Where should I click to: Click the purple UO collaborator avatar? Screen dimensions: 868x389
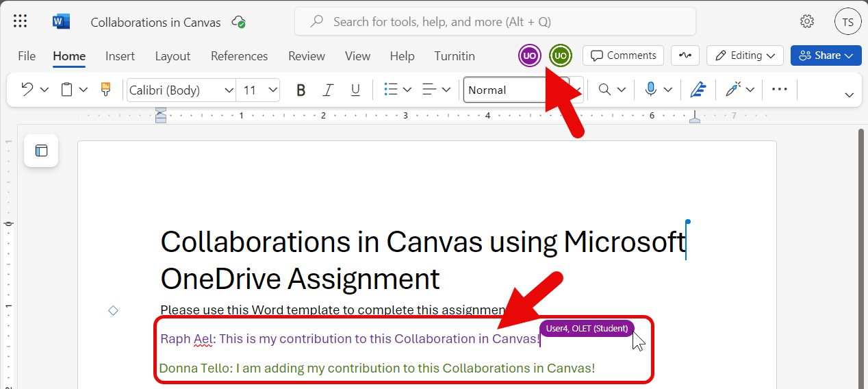[x=530, y=55]
